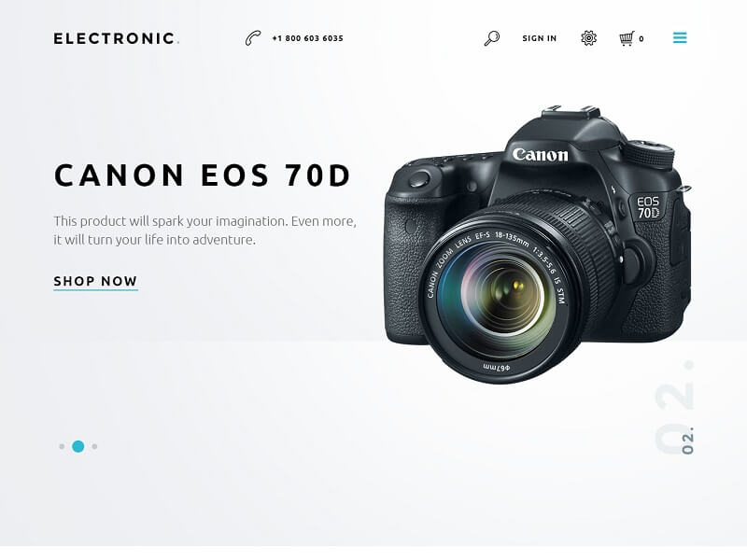Select the active blue slider dot

78,447
